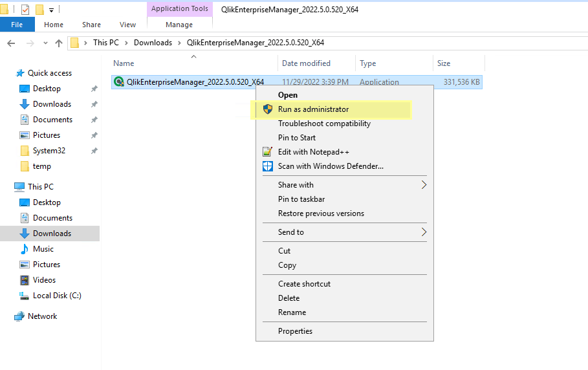This screenshot has width=588, height=370.
Task: Click the Qlik installer application icon
Action: 119,82
